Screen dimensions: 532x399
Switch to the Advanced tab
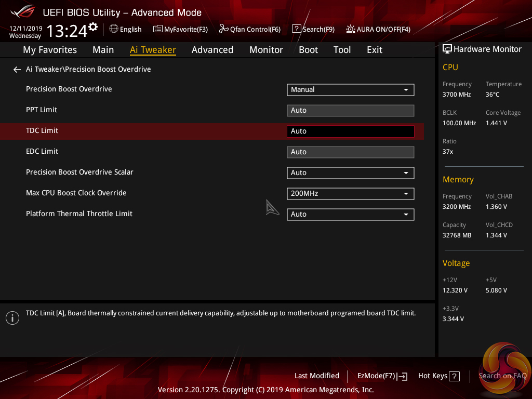(x=212, y=50)
